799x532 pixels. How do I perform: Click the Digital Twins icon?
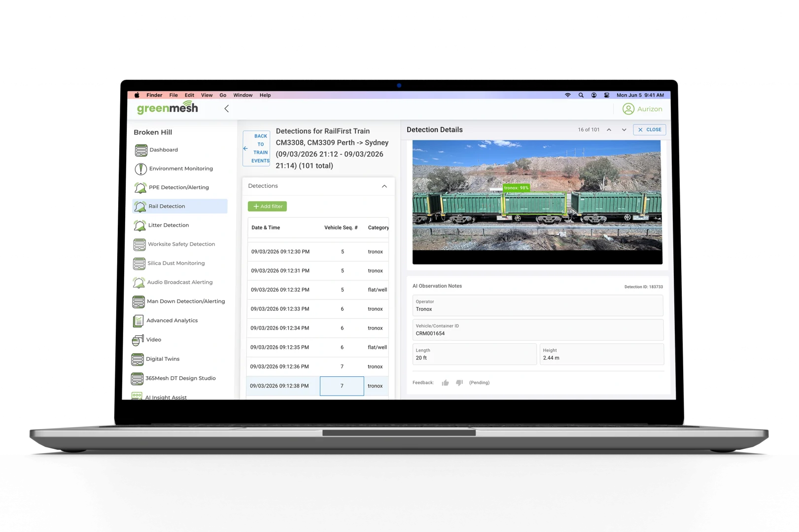[x=138, y=359]
